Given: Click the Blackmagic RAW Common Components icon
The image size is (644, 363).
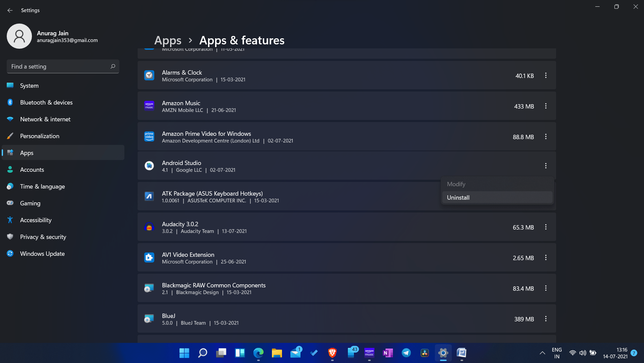Looking at the screenshot, I should pos(149,288).
